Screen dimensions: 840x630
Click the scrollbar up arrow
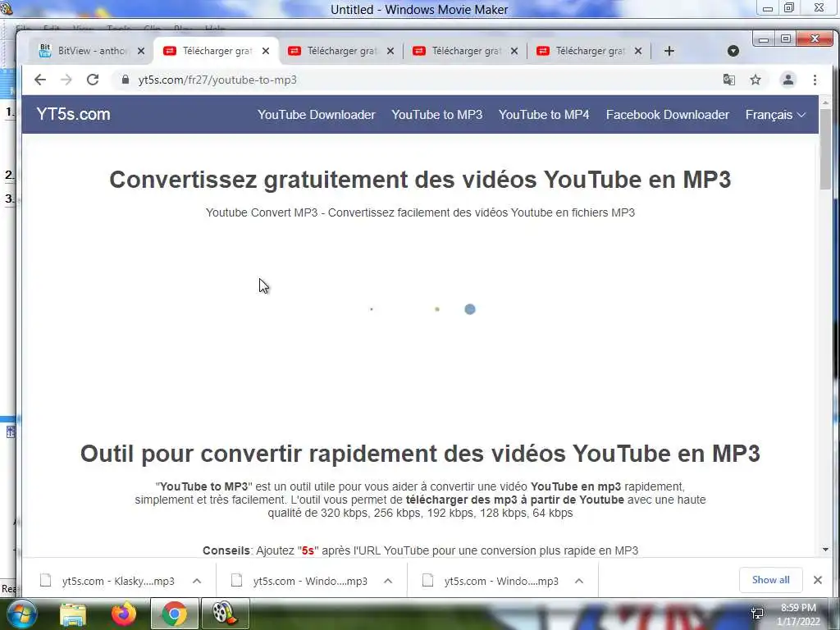(x=825, y=102)
